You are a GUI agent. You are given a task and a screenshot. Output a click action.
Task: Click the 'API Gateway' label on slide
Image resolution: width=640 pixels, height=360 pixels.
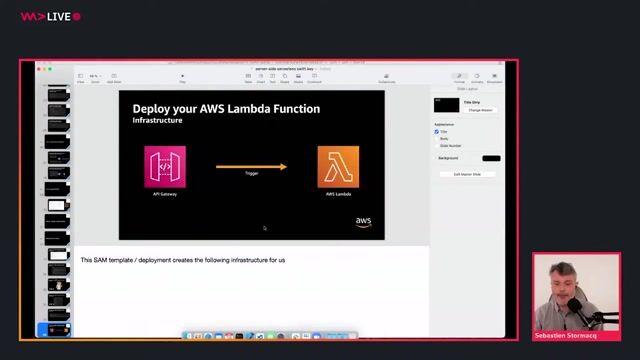pos(165,194)
